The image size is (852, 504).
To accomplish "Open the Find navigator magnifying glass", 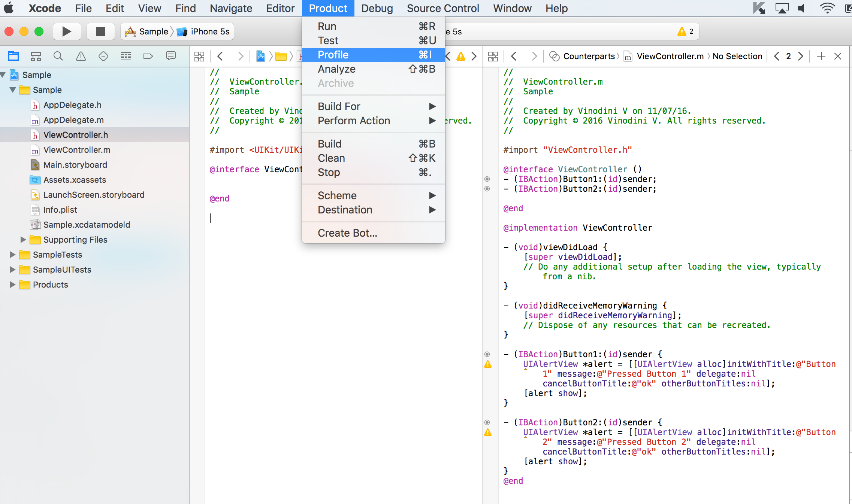I will tap(58, 56).
